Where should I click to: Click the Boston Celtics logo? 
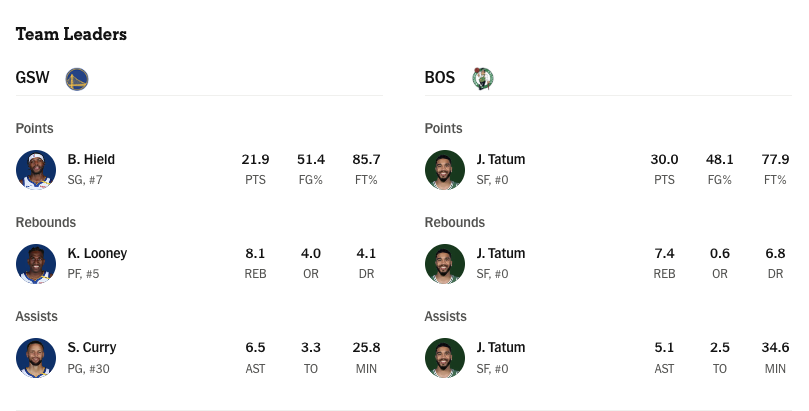click(x=483, y=79)
